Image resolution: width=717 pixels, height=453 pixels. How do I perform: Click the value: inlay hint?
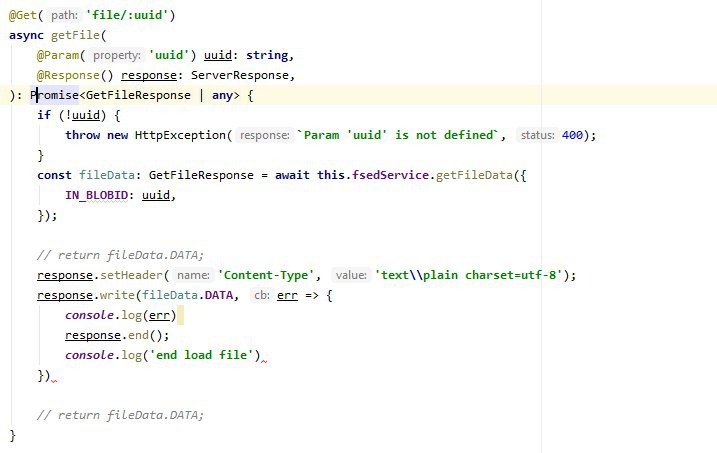pos(351,275)
